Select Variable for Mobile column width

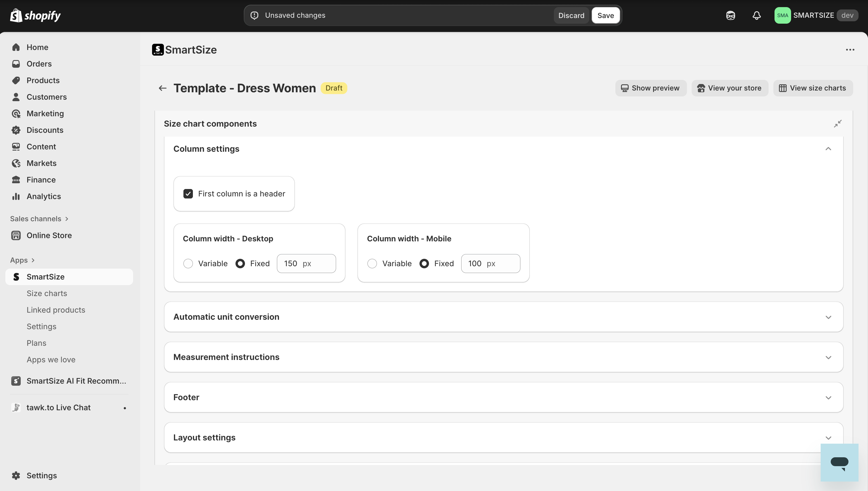click(x=372, y=263)
